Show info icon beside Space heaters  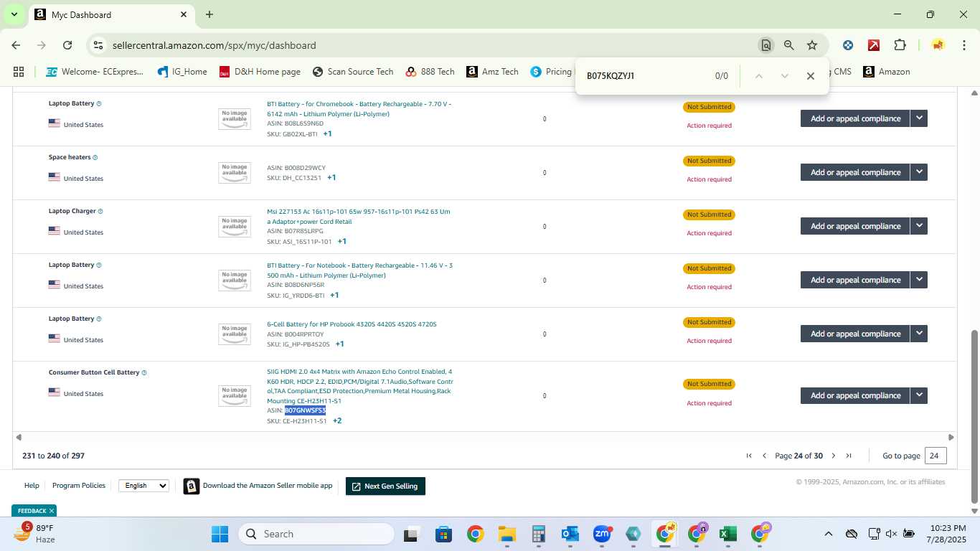(x=95, y=157)
